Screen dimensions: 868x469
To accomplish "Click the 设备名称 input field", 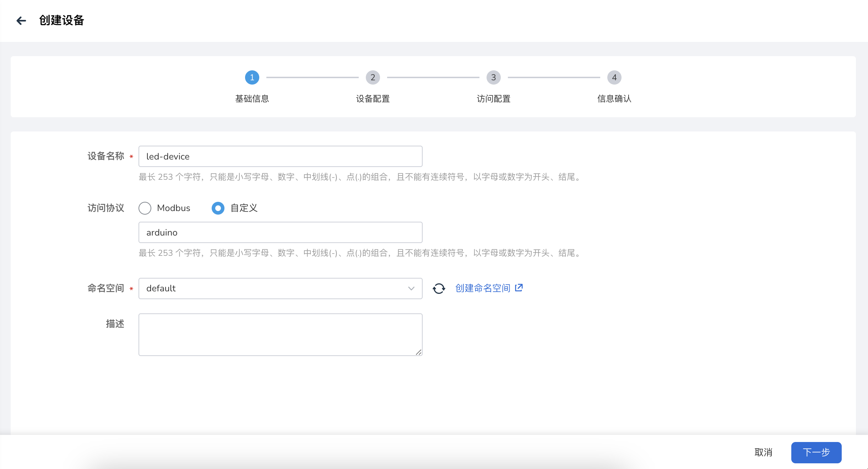I will coord(280,156).
